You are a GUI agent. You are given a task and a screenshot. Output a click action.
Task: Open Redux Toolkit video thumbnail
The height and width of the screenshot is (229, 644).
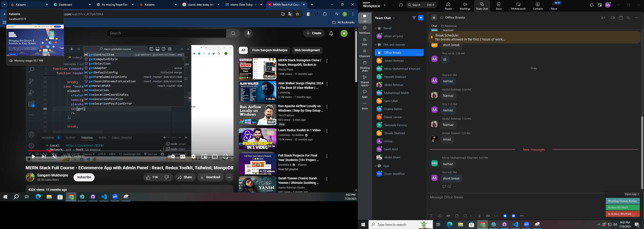tap(257, 139)
